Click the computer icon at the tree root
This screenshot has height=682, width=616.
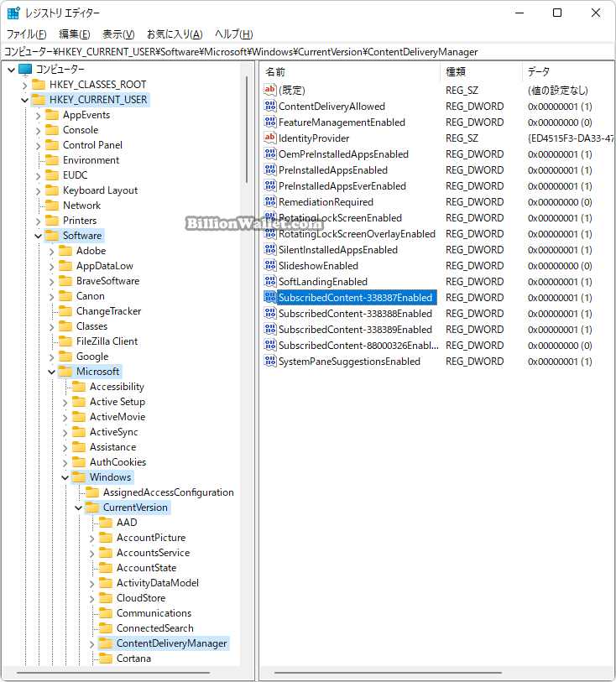tap(25, 69)
